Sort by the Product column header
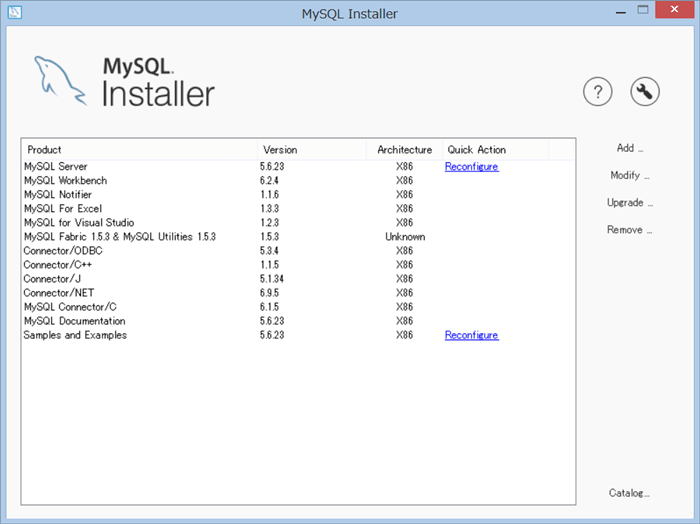700x524 pixels. tap(140, 150)
